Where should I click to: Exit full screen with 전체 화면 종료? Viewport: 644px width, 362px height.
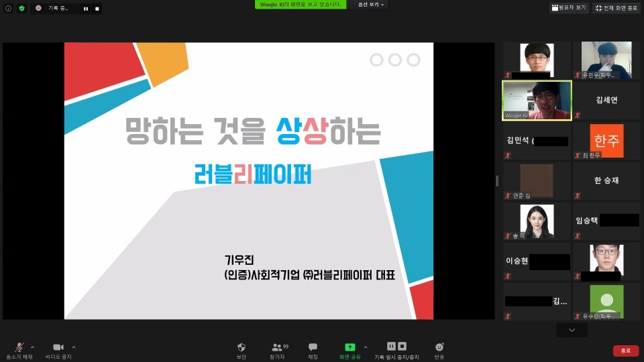[x=616, y=8]
